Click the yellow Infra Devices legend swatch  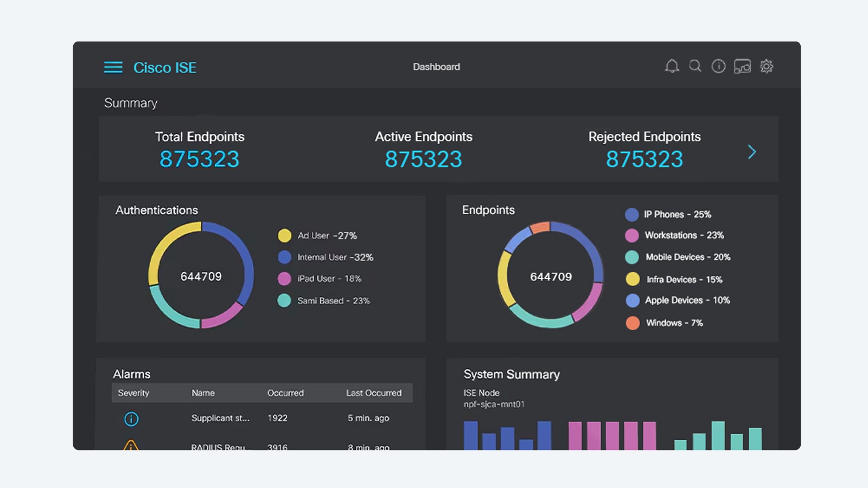(633, 279)
